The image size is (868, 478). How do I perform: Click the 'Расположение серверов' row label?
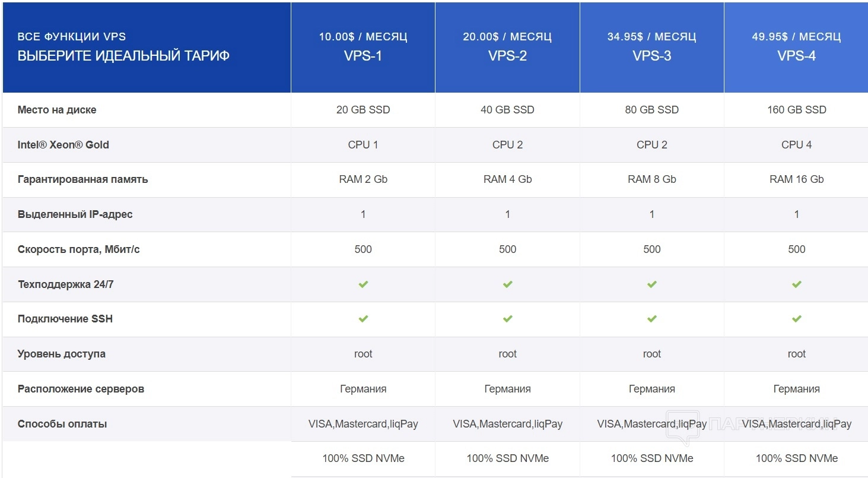81,389
